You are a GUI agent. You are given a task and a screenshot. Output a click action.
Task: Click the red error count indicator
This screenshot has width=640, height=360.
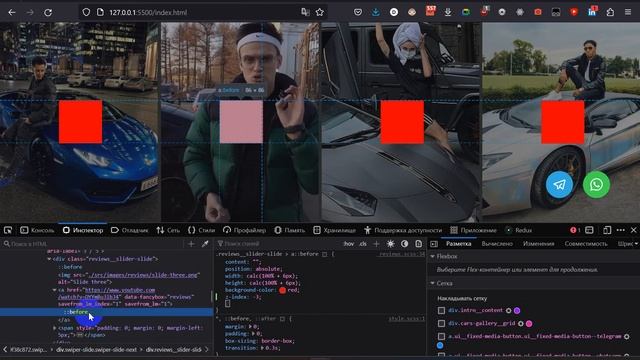pyautogui.click(x=575, y=230)
